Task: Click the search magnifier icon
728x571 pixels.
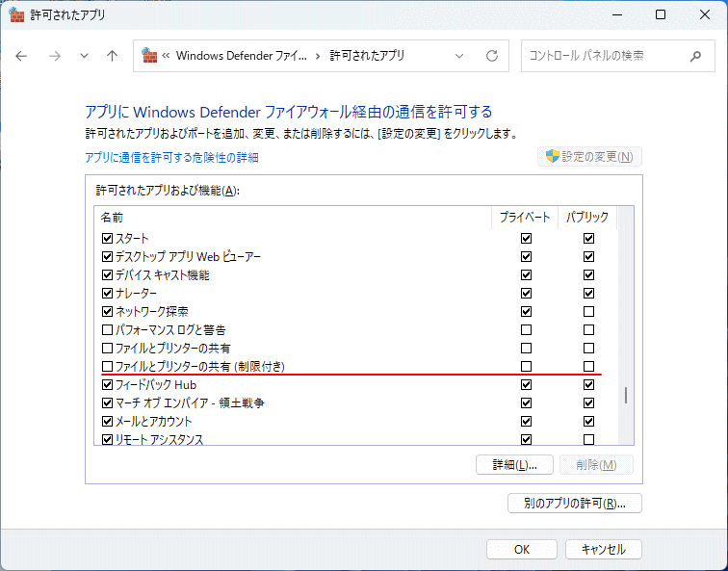Action: pos(695,56)
